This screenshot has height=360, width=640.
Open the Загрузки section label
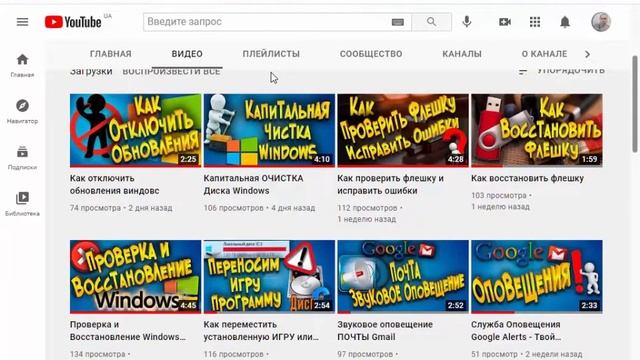[91, 71]
